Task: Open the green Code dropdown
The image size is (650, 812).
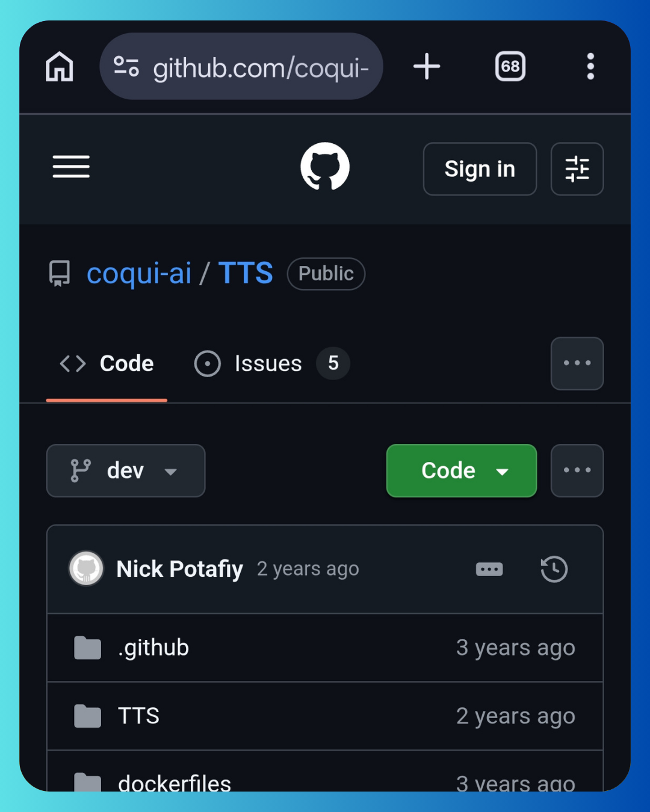Action: (x=461, y=470)
